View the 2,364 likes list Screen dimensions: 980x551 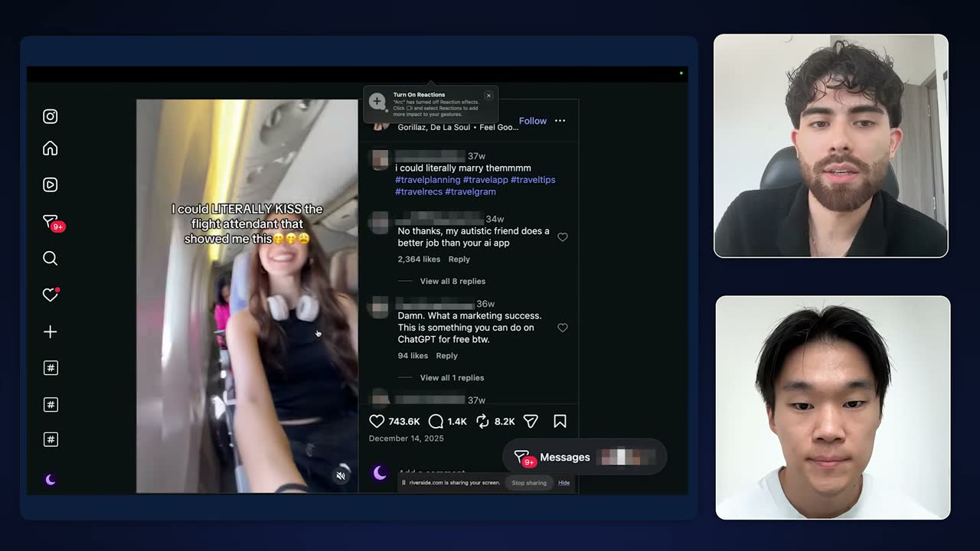[419, 259]
